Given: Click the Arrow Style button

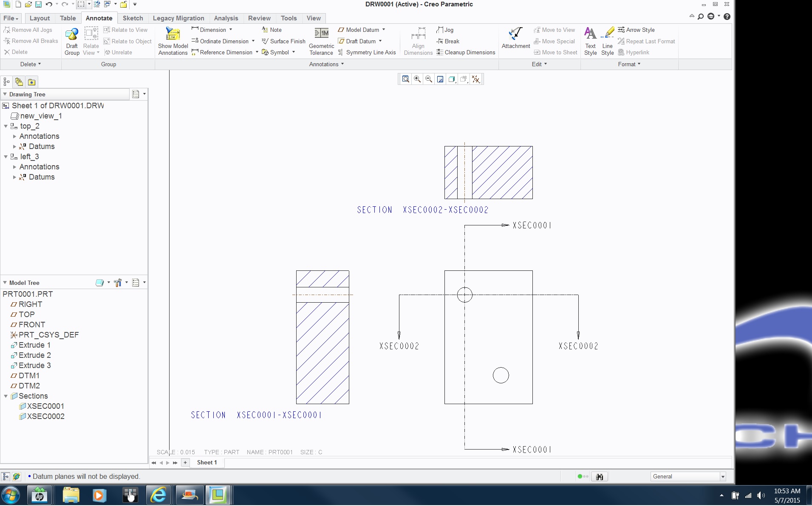Looking at the screenshot, I should click(636, 30).
